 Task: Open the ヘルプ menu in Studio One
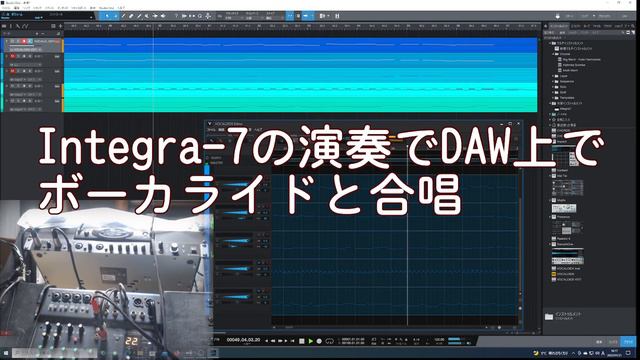click(121, 8)
